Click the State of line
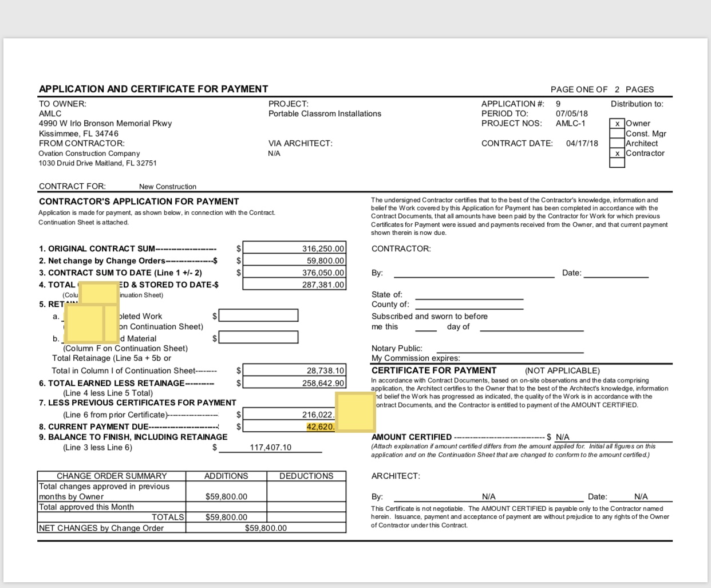The image size is (711, 588). tap(469, 295)
